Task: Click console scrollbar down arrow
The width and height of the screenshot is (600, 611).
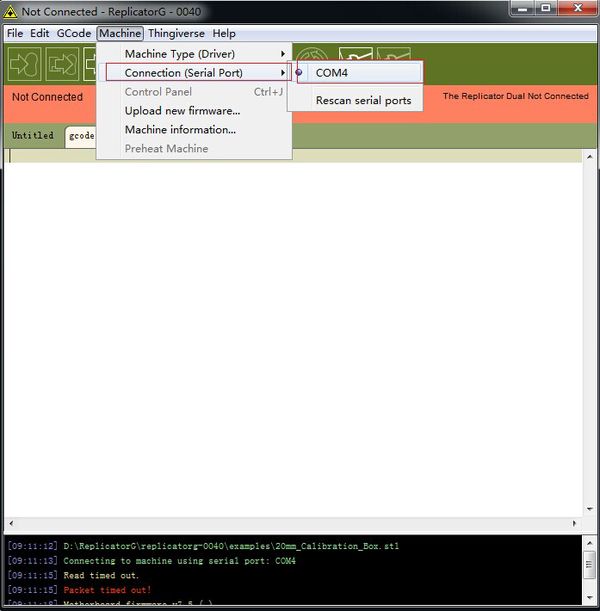Action: coord(589,597)
